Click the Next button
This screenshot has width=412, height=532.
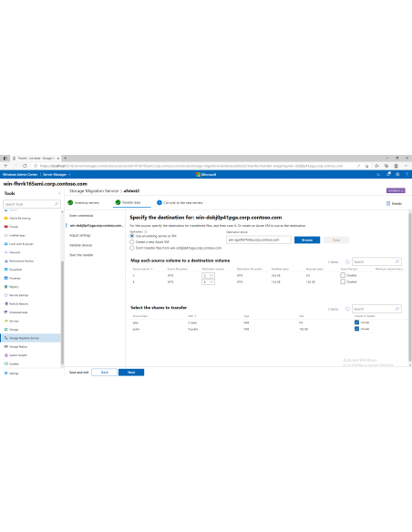(131, 373)
